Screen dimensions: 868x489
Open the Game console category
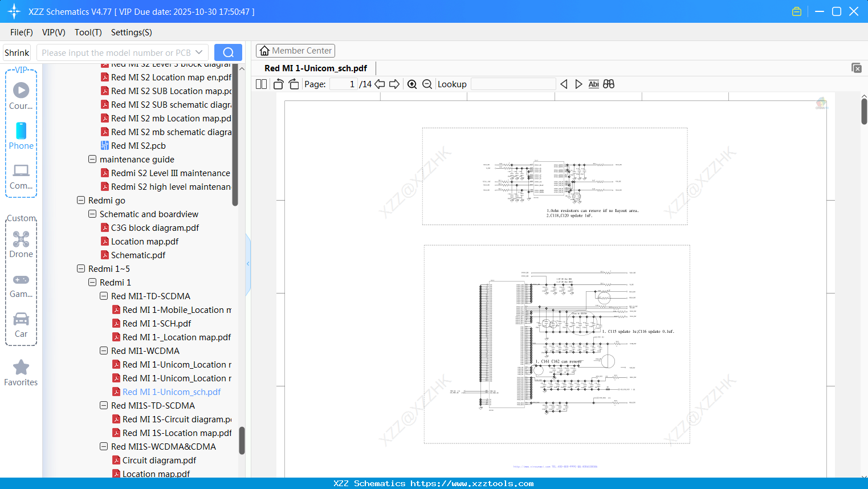click(21, 285)
